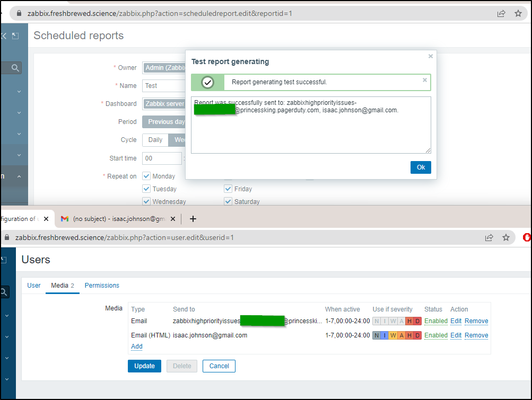This screenshot has height=400, width=532.
Task: Toggle Wednesday repeat checkbox
Action: pos(146,201)
